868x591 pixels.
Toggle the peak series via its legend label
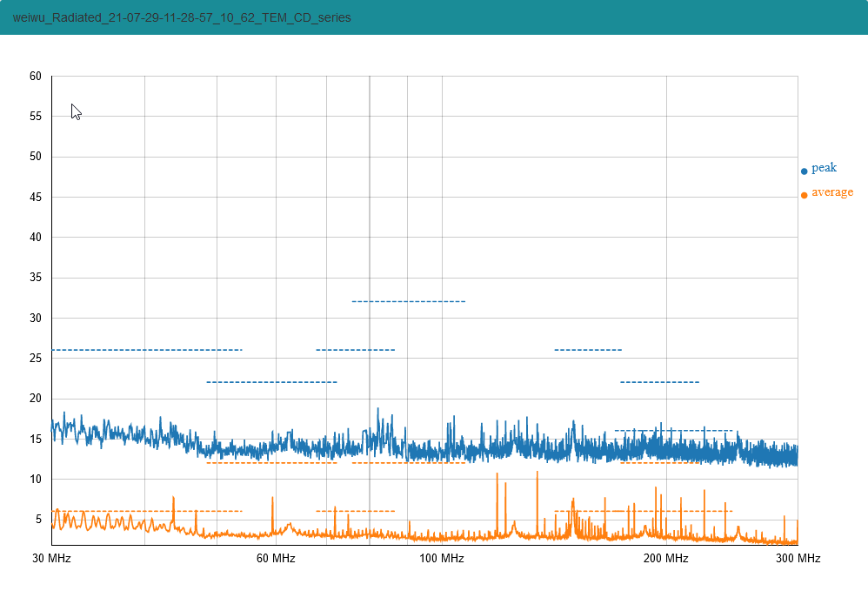824,168
